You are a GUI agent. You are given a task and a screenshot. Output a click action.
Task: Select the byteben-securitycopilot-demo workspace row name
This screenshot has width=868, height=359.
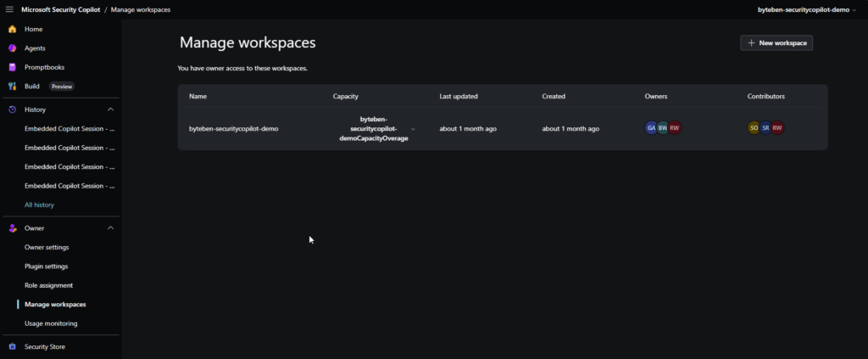[x=233, y=129]
